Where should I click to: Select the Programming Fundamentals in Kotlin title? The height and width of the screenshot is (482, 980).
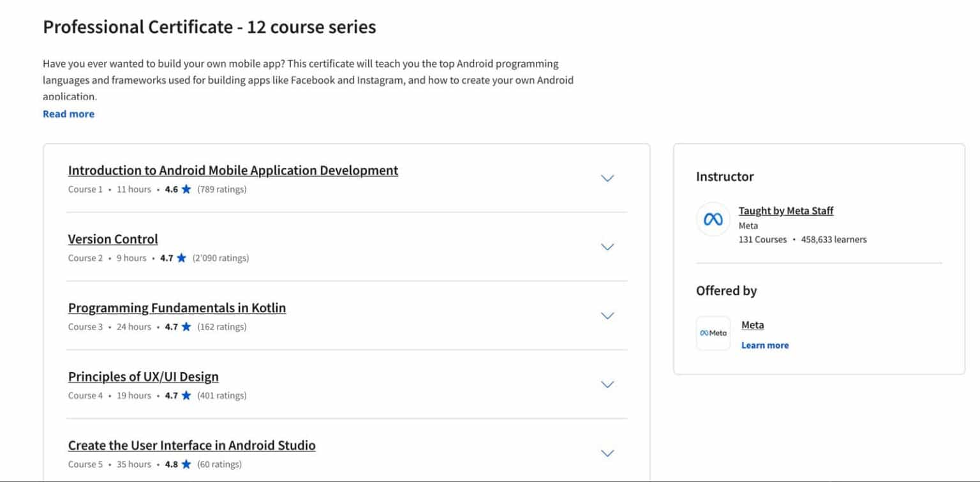click(177, 308)
